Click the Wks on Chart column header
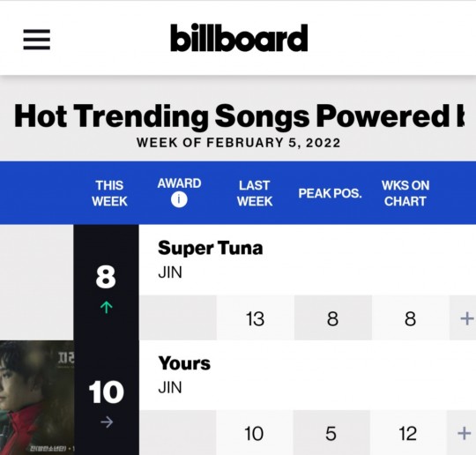Viewport: 476px width, 455px height. [x=405, y=193]
